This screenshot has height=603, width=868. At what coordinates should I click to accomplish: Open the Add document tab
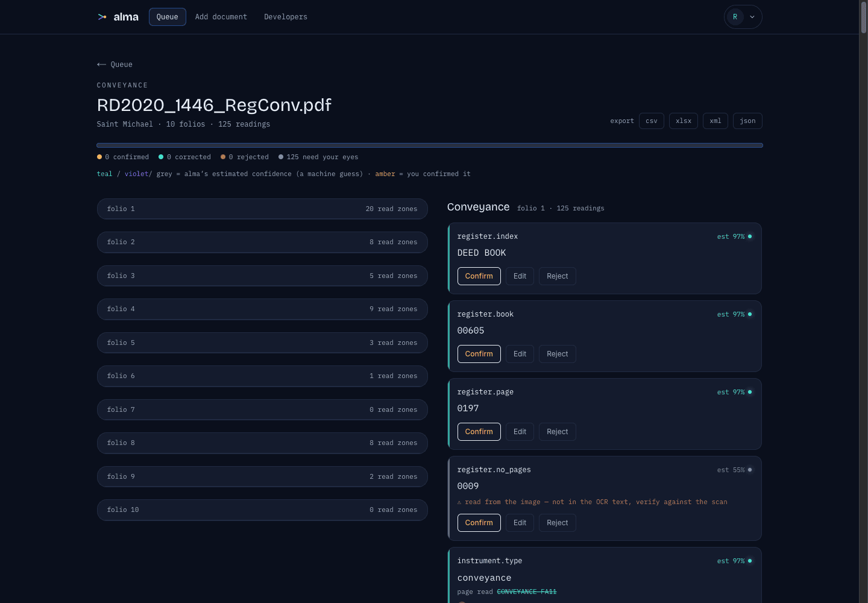pyautogui.click(x=221, y=17)
